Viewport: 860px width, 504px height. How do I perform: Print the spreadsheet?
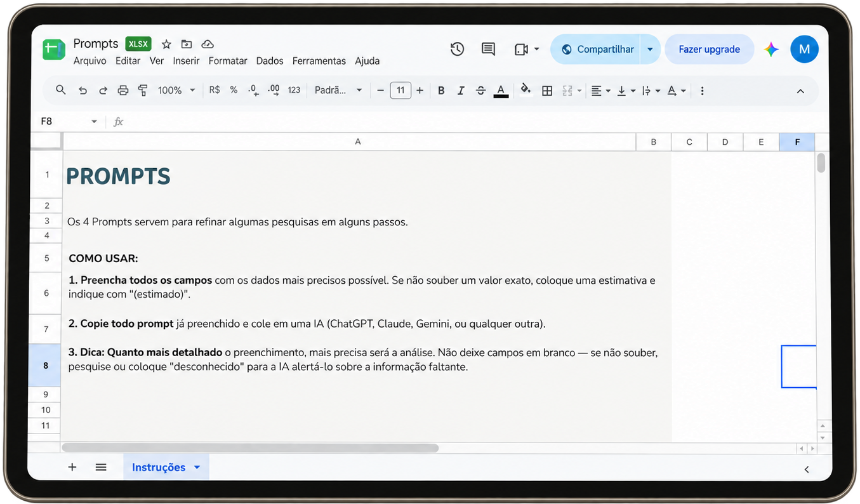123,91
